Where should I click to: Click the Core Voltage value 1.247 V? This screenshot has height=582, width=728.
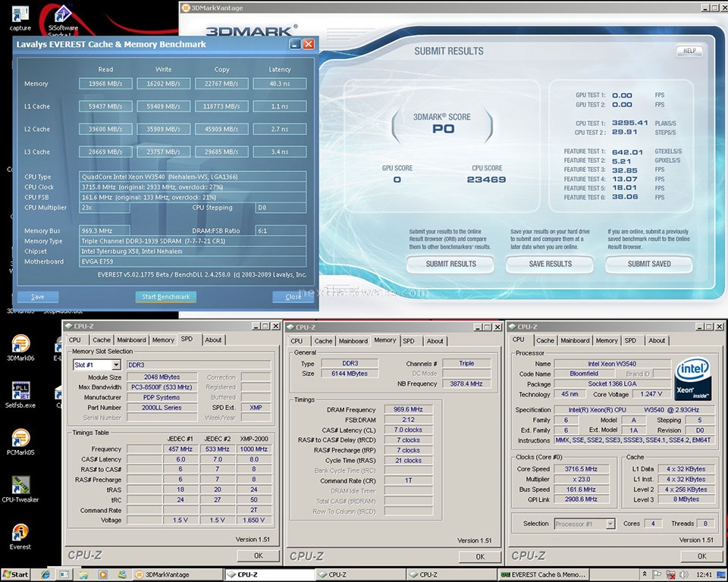coord(651,394)
